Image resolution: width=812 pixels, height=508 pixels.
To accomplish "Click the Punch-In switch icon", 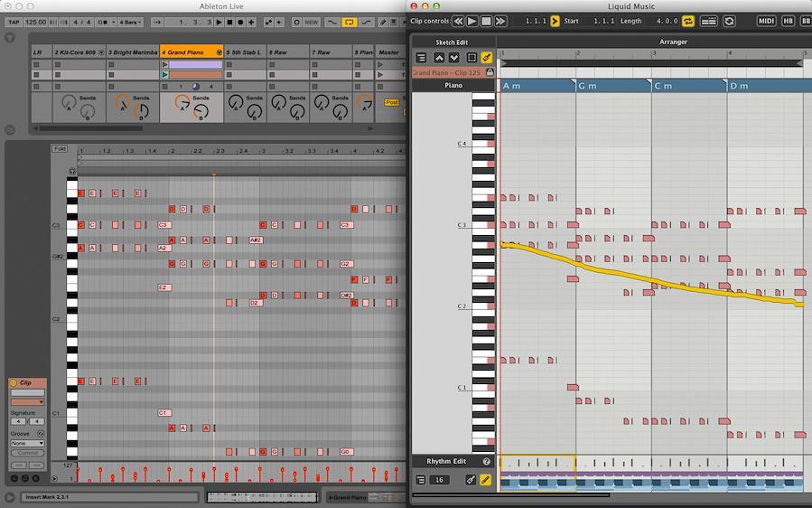I will coord(332,23).
